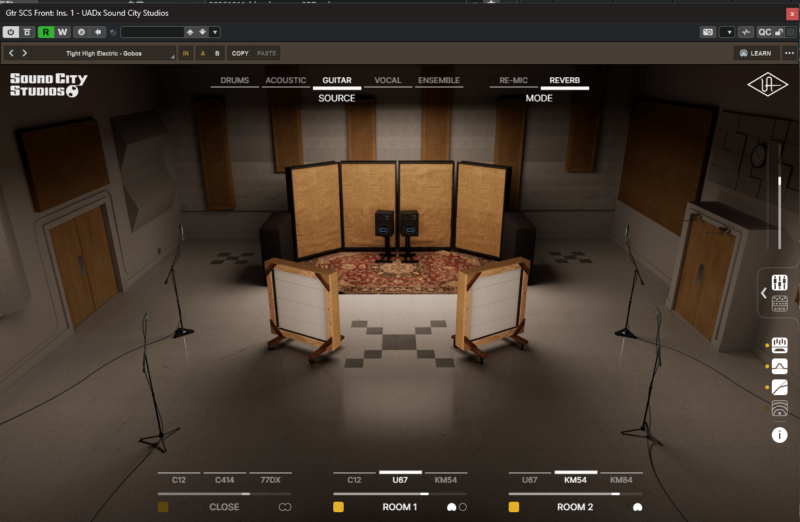Open the host preset management dropdown arrow
The height and width of the screenshot is (522, 800).
(x=215, y=32)
